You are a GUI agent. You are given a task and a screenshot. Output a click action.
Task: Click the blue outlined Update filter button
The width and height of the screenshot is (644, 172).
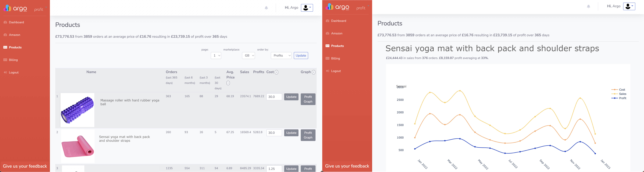pos(301,56)
